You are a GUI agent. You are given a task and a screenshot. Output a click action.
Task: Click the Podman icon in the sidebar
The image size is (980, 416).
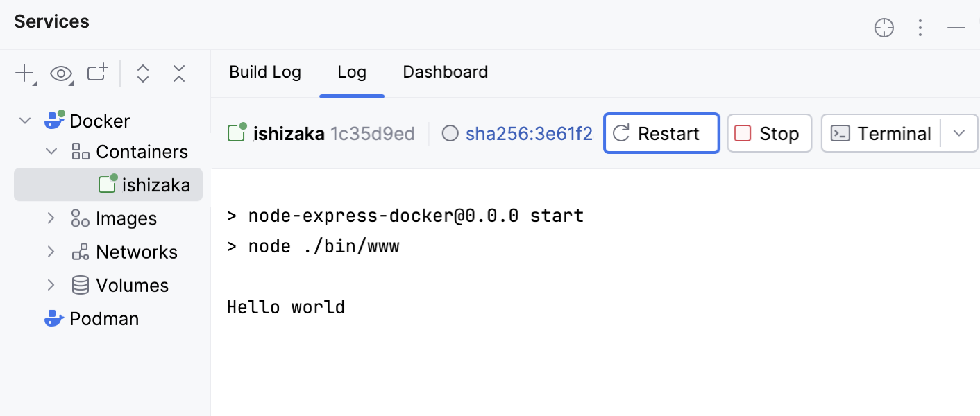tap(53, 318)
